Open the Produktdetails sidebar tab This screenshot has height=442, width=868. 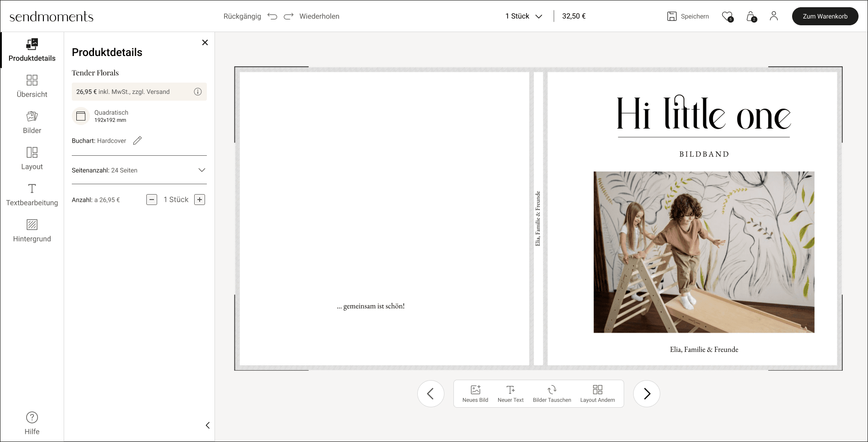point(32,50)
